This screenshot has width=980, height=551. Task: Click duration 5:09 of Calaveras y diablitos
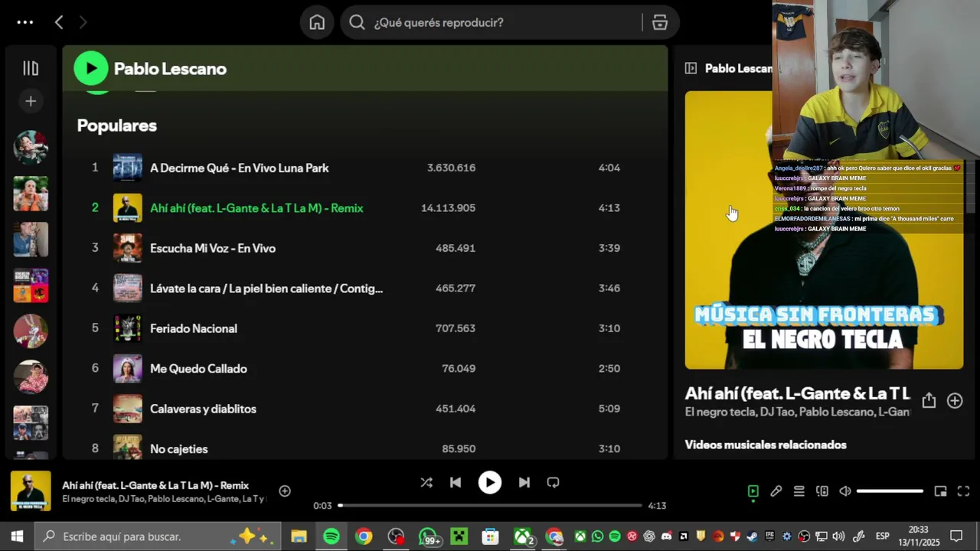[x=609, y=409]
